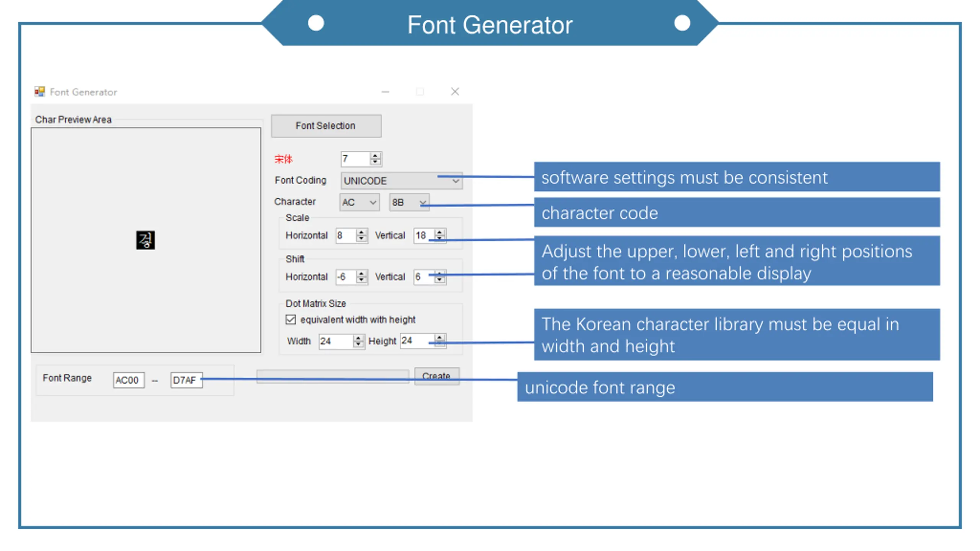Screen dimensions: 980x551
Task: Open the Font Coding UNICODE dropdown
Action: pos(401,181)
